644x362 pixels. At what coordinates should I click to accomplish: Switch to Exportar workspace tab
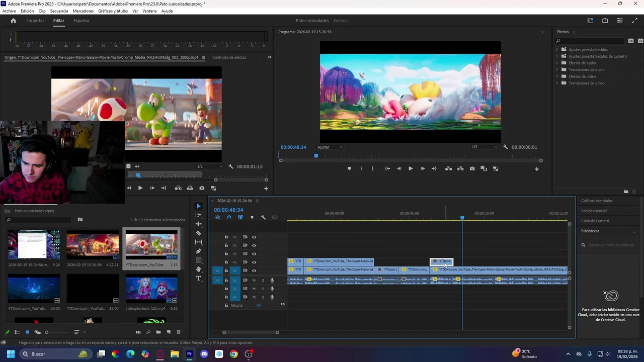(81, 21)
